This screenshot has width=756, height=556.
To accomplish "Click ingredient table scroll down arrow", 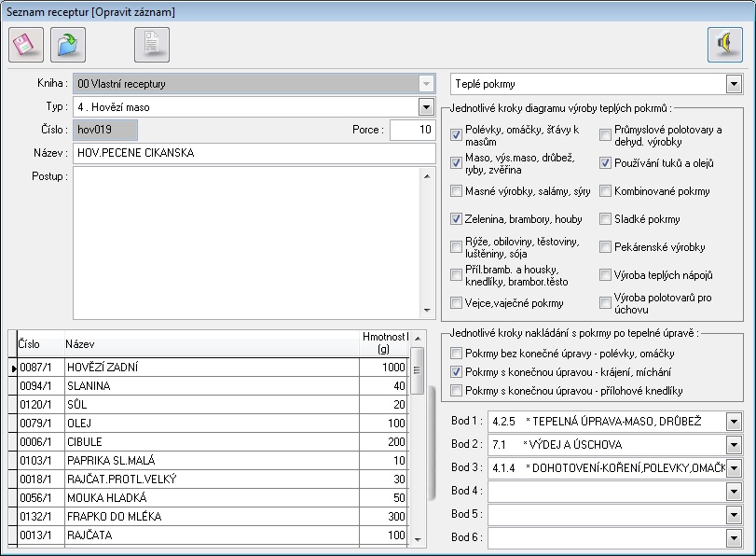I will coord(418,539).
